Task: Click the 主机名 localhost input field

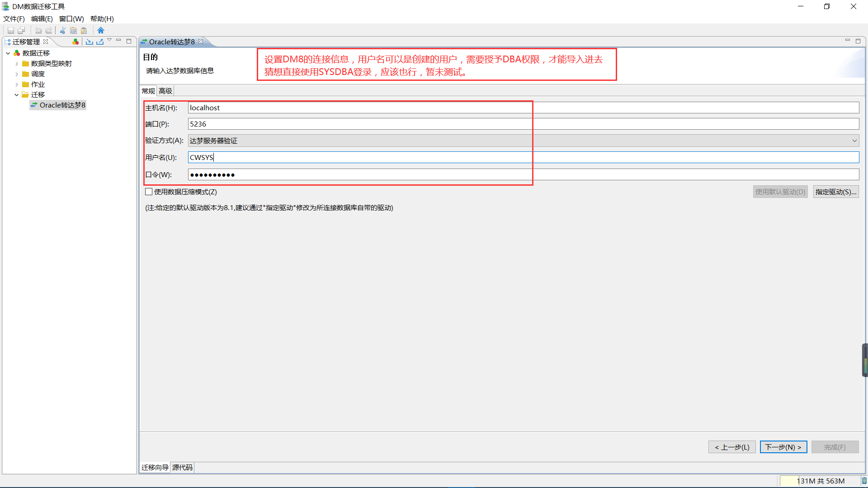Action: pyautogui.click(x=523, y=108)
